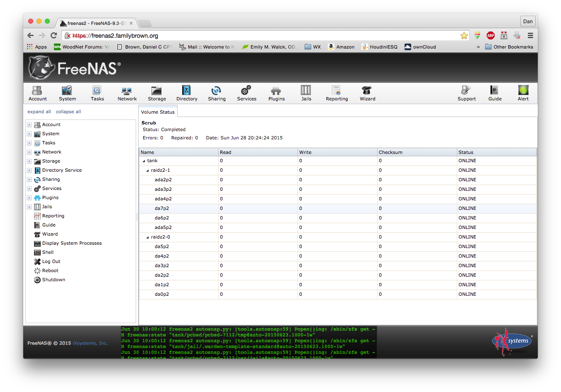Open the Apps bookmarks grid icon
The height and width of the screenshot is (392, 561).
[x=30, y=47]
